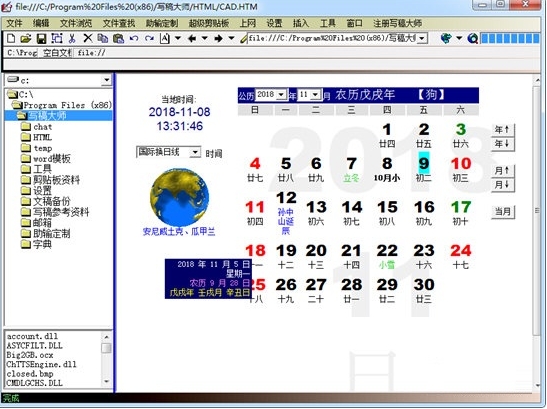The width and height of the screenshot is (547, 409).
Task: Select the HTML folder in the tree
Action: tap(42, 137)
